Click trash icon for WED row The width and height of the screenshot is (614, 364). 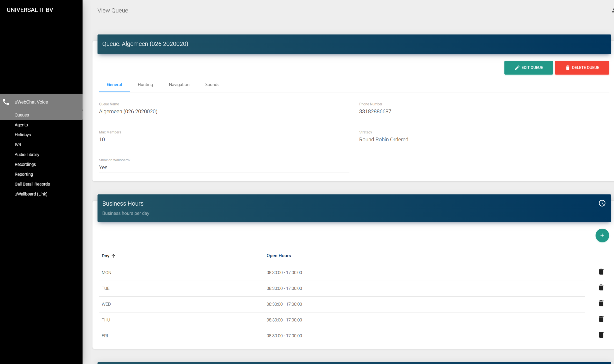[601, 303]
